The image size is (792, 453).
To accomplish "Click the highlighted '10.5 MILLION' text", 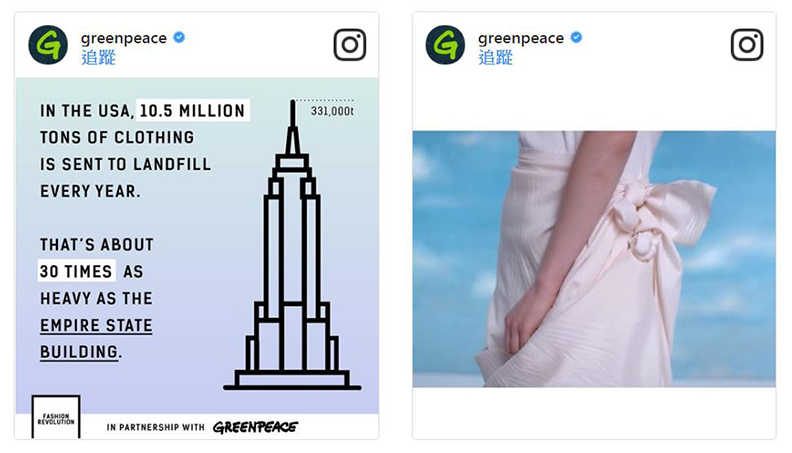I will (192, 110).
